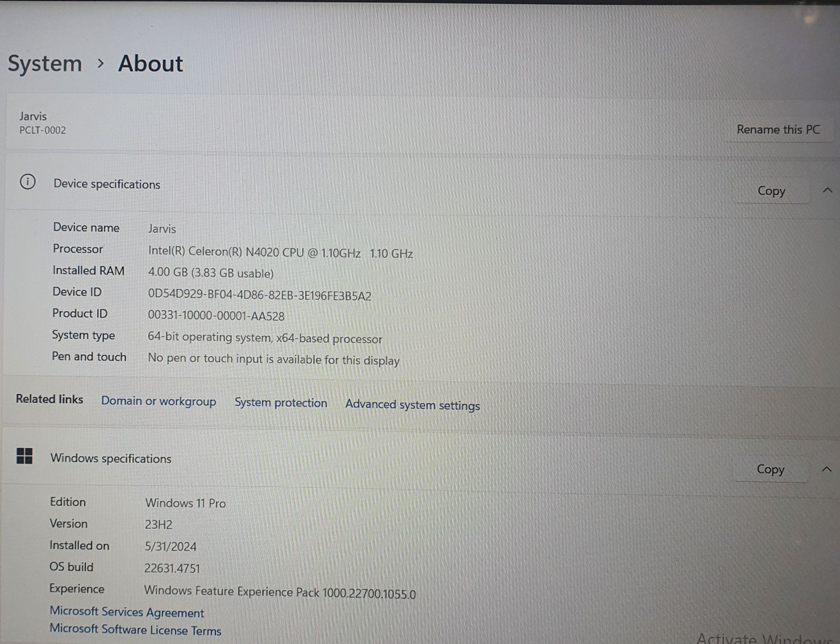This screenshot has height=644, width=840.
Task: Select the installed on date 5/31/2024
Action: (171, 546)
